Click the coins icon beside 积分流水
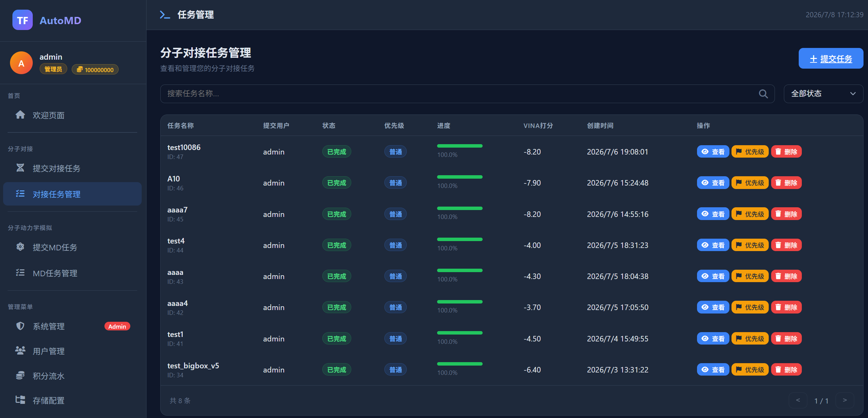 pos(20,375)
